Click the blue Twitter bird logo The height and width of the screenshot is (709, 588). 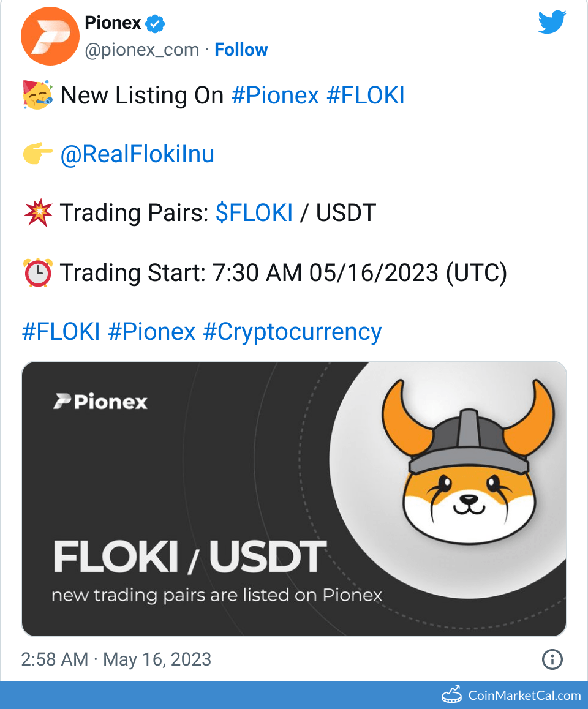tap(552, 23)
